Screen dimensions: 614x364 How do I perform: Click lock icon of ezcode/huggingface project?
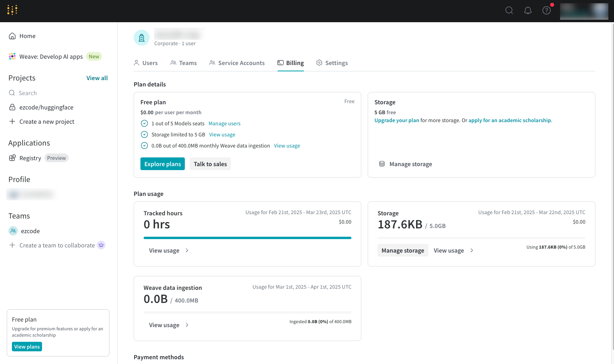(x=12, y=107)
